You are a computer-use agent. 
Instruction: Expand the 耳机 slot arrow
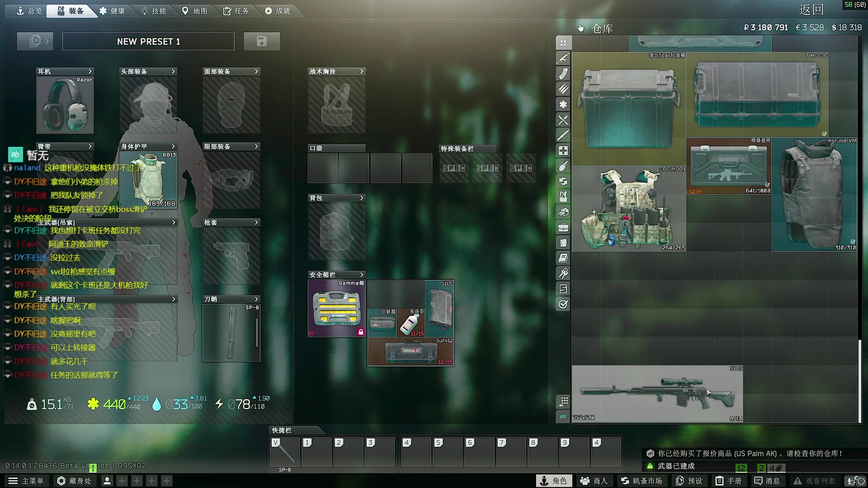pyautogui.click(x=90, y=72)
